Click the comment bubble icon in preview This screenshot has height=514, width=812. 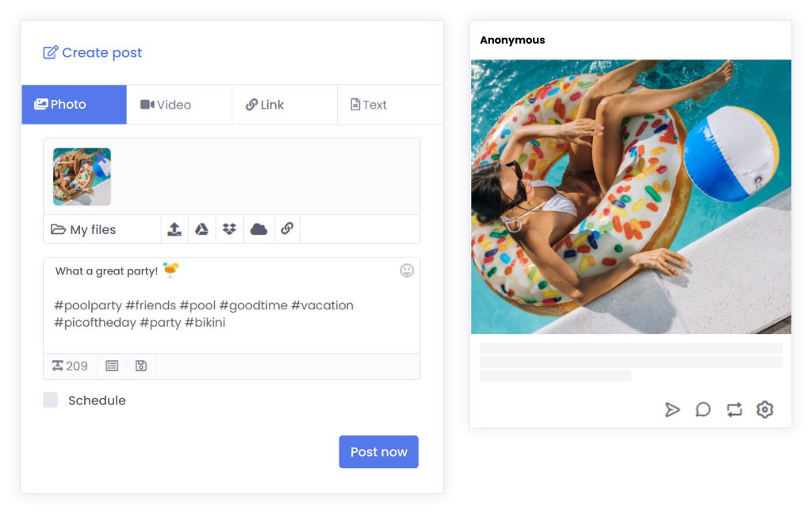(x=703, y=410)
